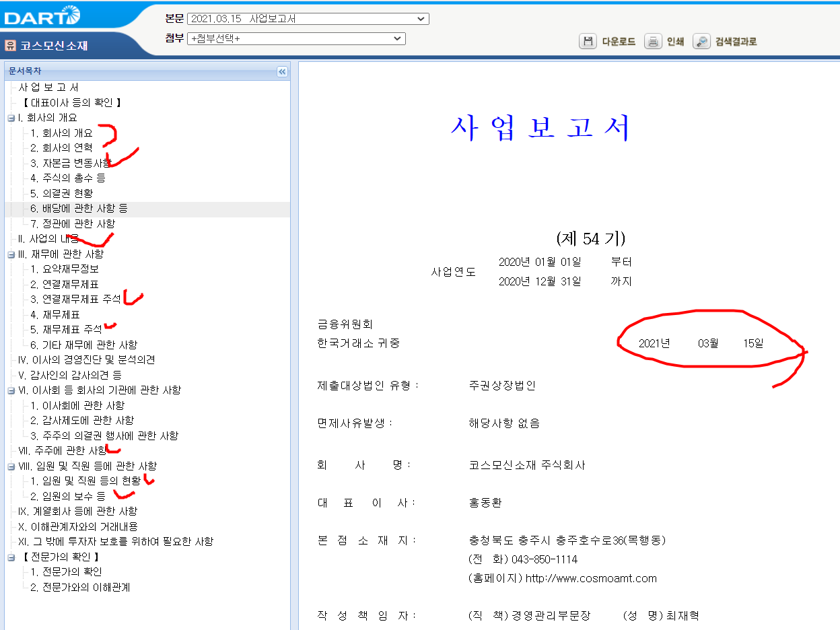Open 【 대표이사 등의 확인 】 section

(72, 102)
